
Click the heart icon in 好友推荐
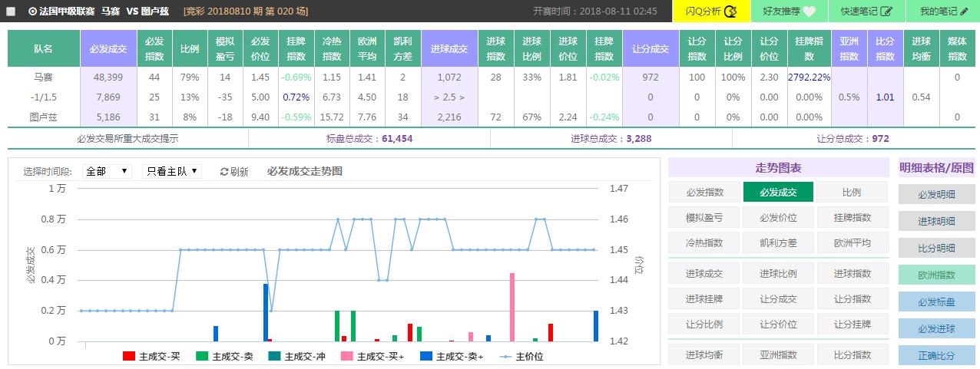(809, 12)
